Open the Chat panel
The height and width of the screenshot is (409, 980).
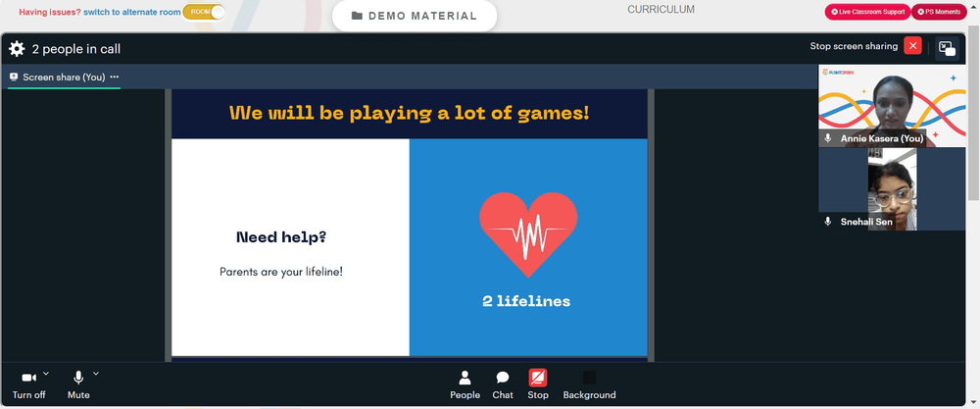point(503,384)
